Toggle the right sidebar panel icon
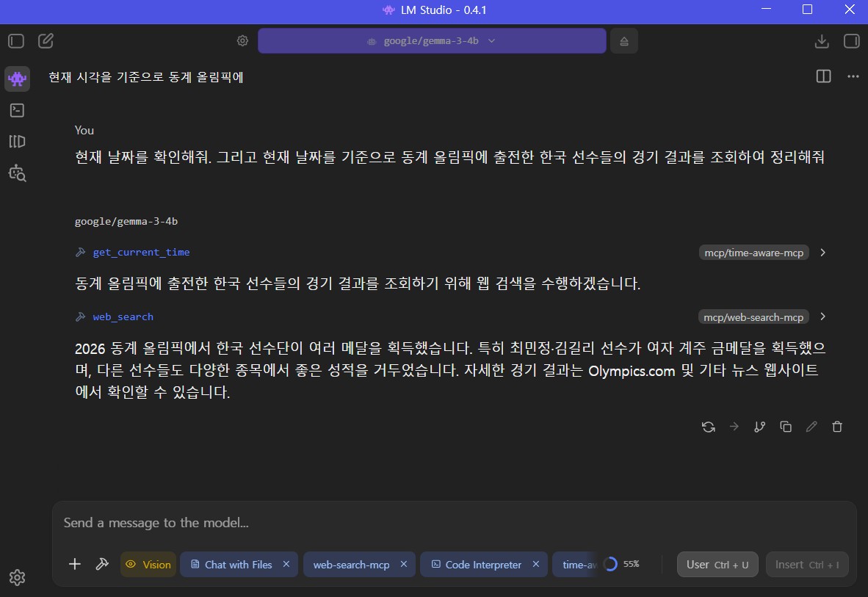The height and width of the screenshot is (597, 868). point(851,41)
